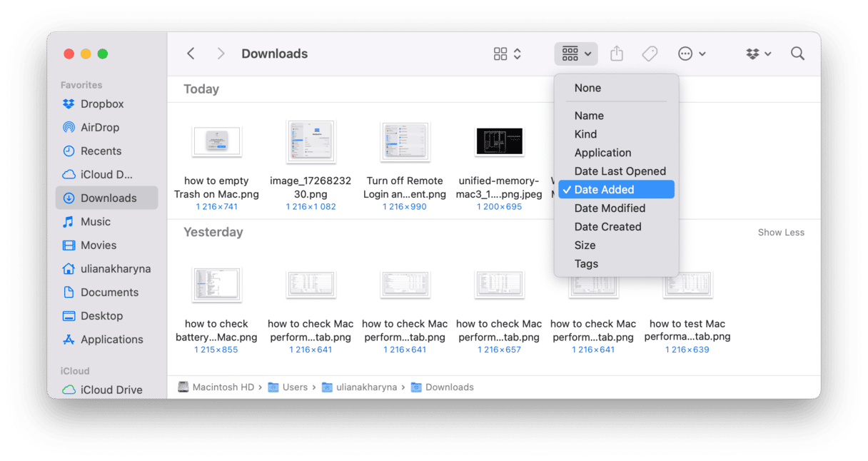This screenshot has height=461, width=868.
Task: Select how to empty Trash on Mac.png thumbnail
Action: [x=217, y=141]
